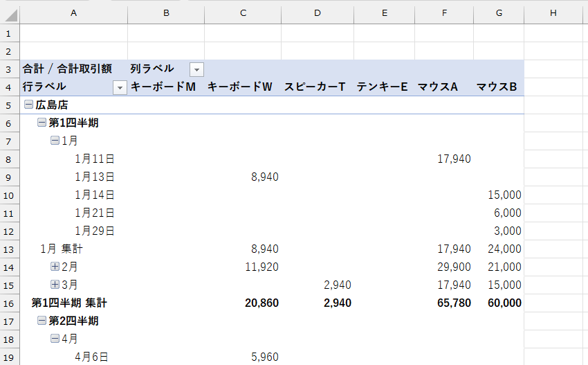Collapse the 1月 month group
Viewport: 588px width, 365px height.
(x=55, y=141)
